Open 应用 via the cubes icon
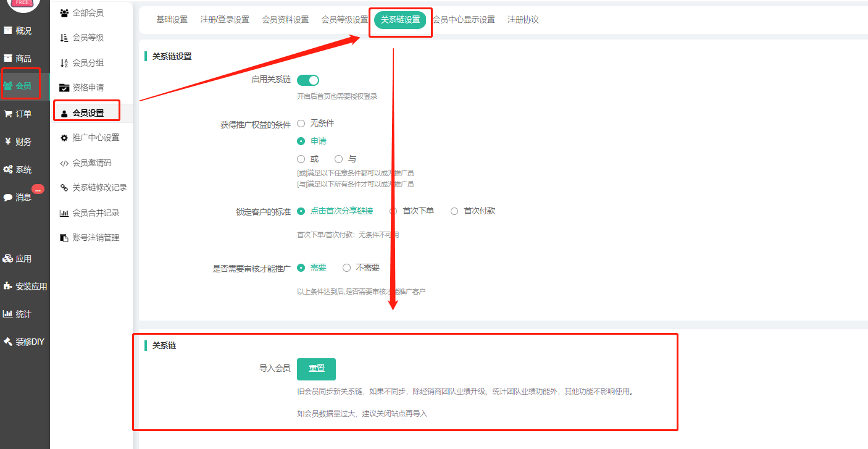Image resolution: width=868 pixels, height=449 pixels. [x=8, y=259]
